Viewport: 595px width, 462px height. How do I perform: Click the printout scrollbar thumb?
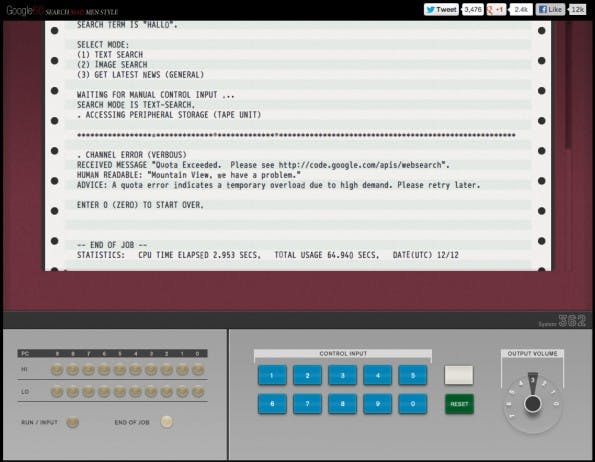tap(567, 85)
